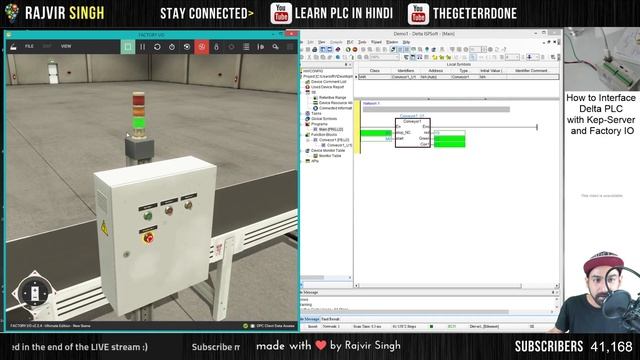
Task: Select Device Comment List in project tree
Action: click(x=328, y=82)
